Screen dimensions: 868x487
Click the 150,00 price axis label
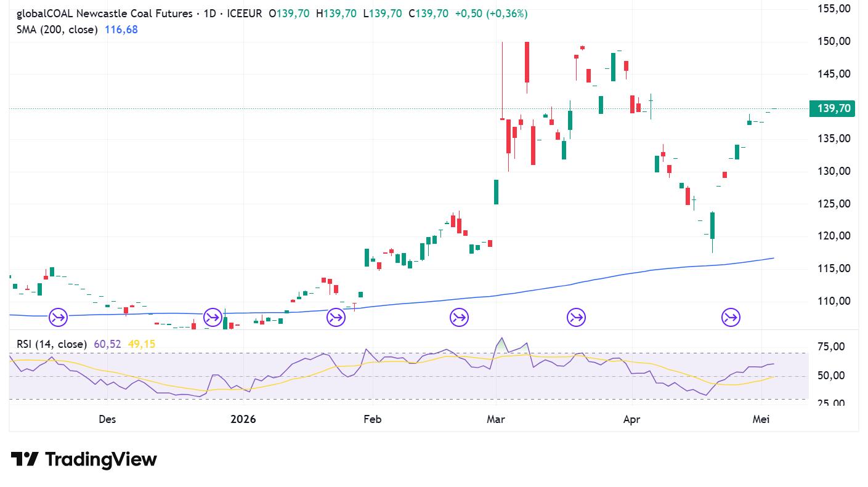pos(834,41)
